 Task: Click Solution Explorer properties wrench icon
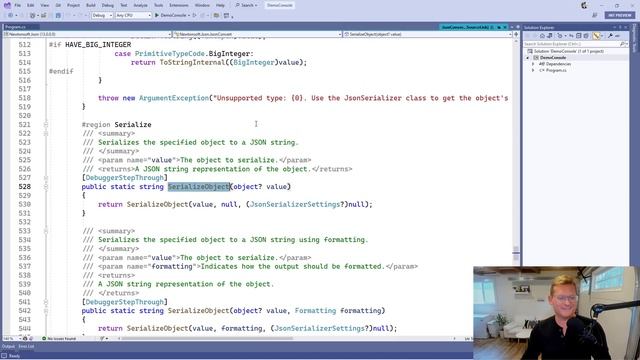point(610,36)
